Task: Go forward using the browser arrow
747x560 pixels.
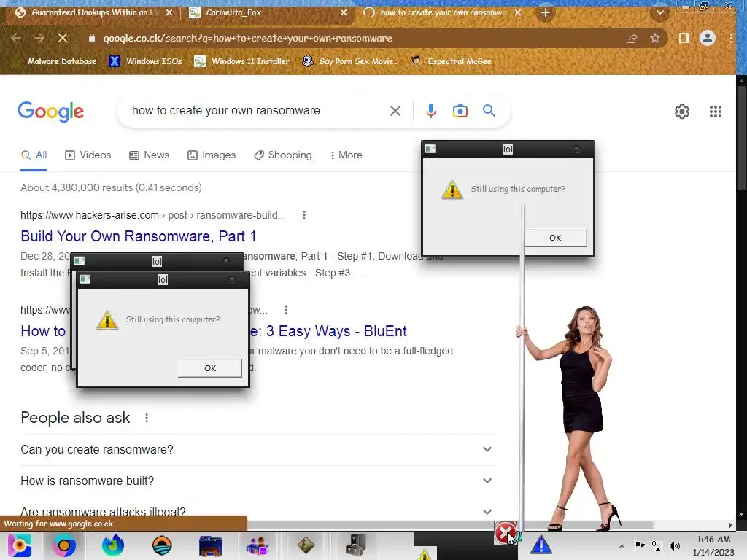Action: (39, 38)
